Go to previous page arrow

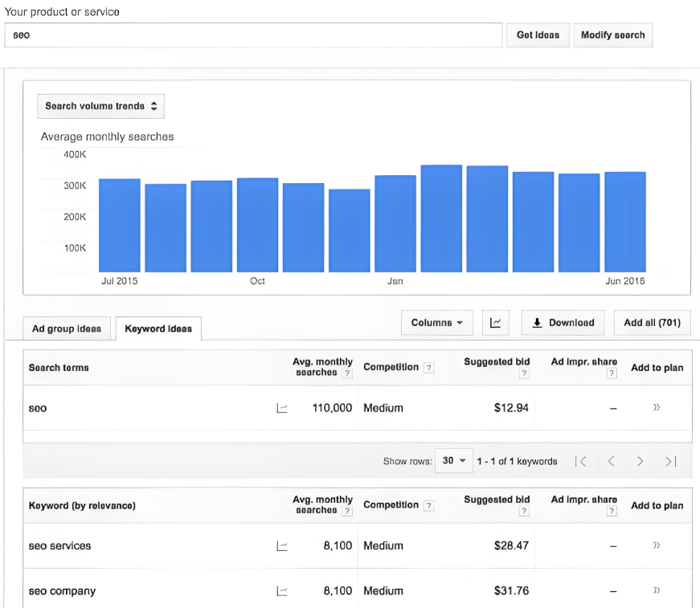pyautogui.click(x=611, y=461)
